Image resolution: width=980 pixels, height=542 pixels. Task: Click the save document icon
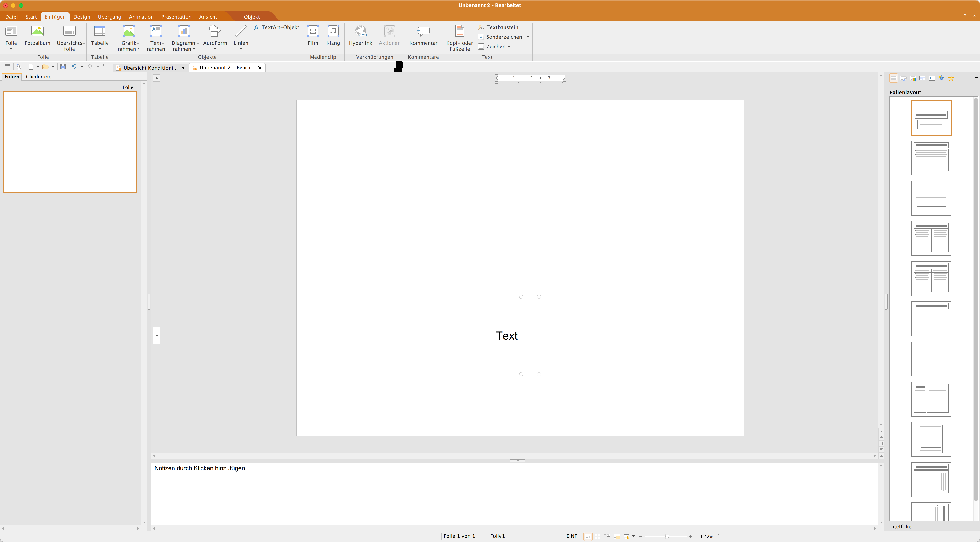pos(63,67)
